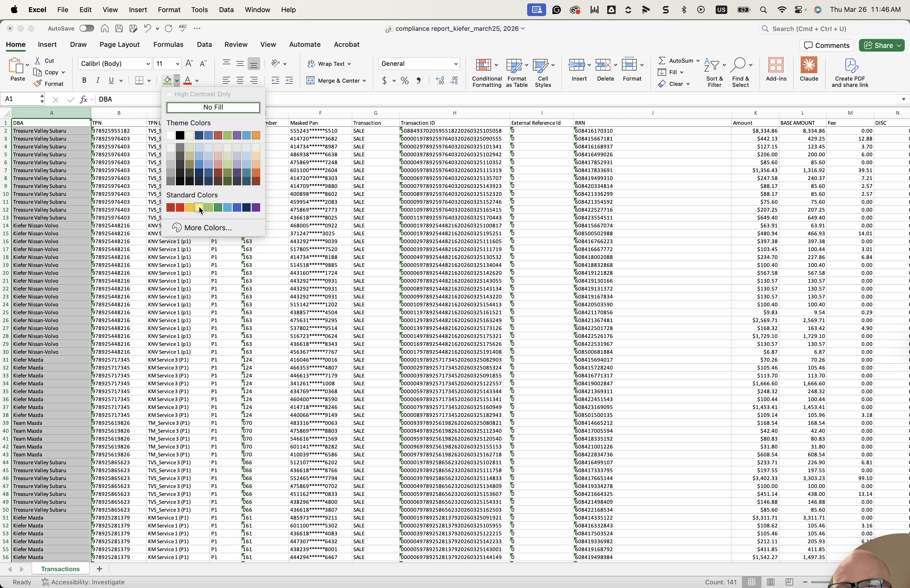Open the font name Calibri dropdown
The width and height of the screenshot is (910, 588).
coord(148,64)
